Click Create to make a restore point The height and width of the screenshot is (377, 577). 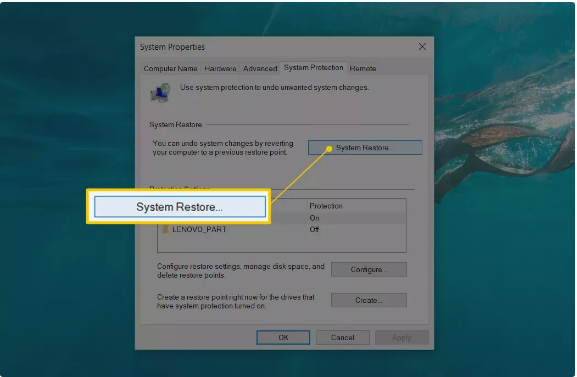click(369, 300)
